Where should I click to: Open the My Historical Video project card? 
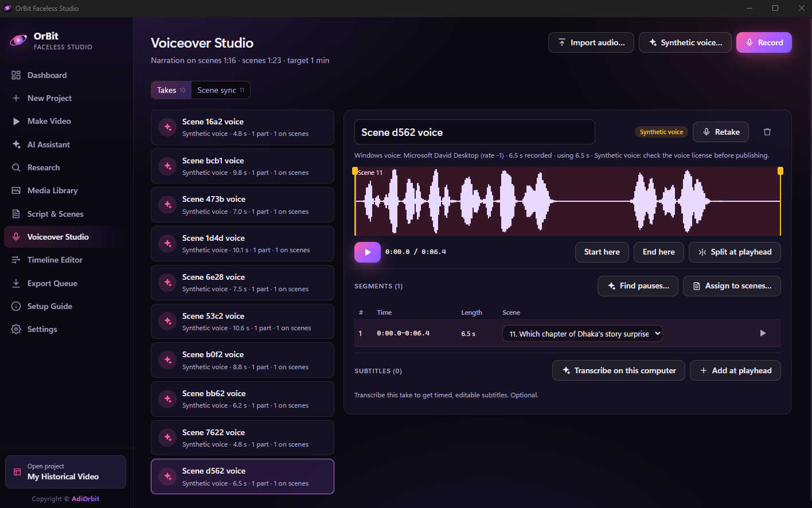click(65, 472)
